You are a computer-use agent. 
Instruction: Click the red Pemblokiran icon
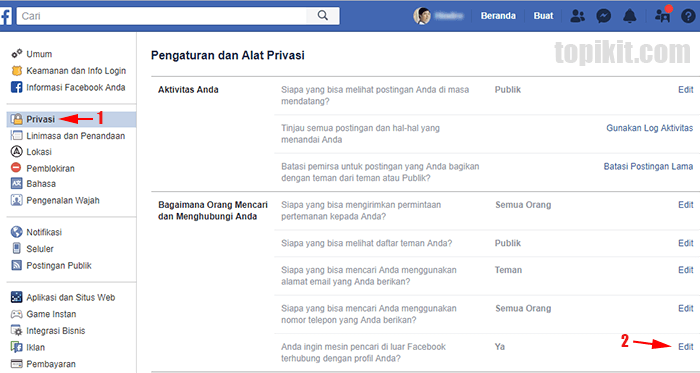click(17, 168)
